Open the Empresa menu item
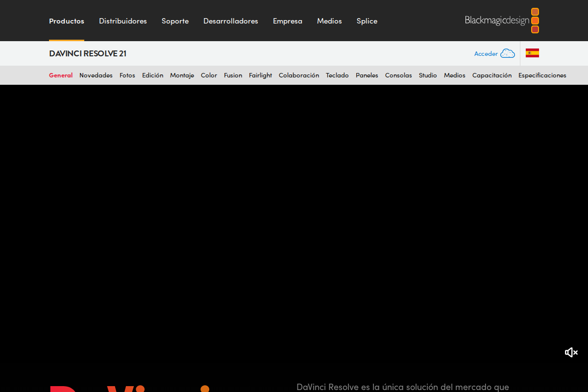 click(x=288, y=21)
